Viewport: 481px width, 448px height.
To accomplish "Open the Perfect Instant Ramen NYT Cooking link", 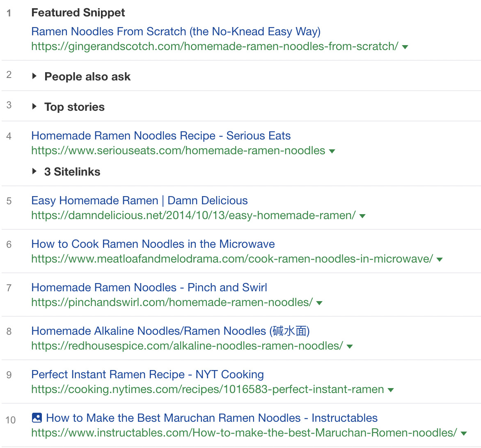I will point(147,375).
